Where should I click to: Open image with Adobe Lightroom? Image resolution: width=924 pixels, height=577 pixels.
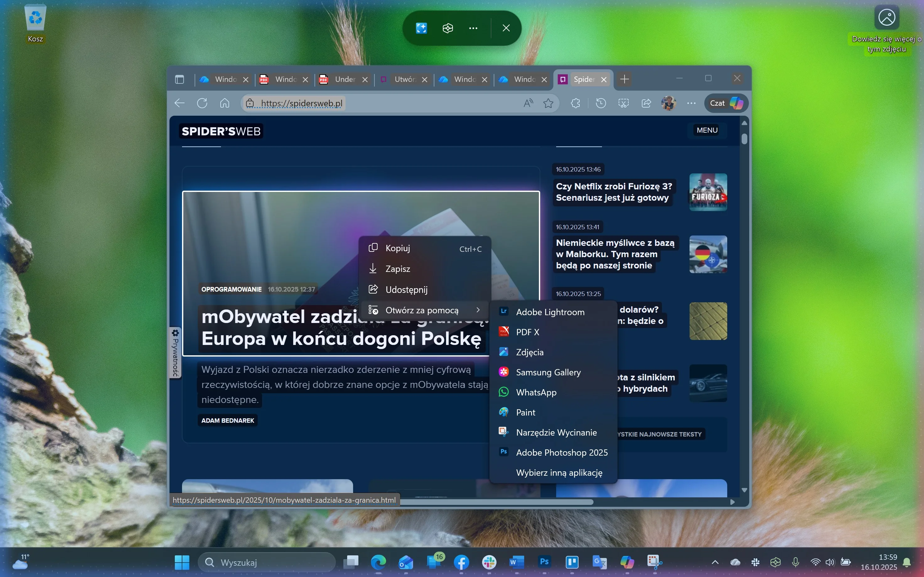(550, 312)
